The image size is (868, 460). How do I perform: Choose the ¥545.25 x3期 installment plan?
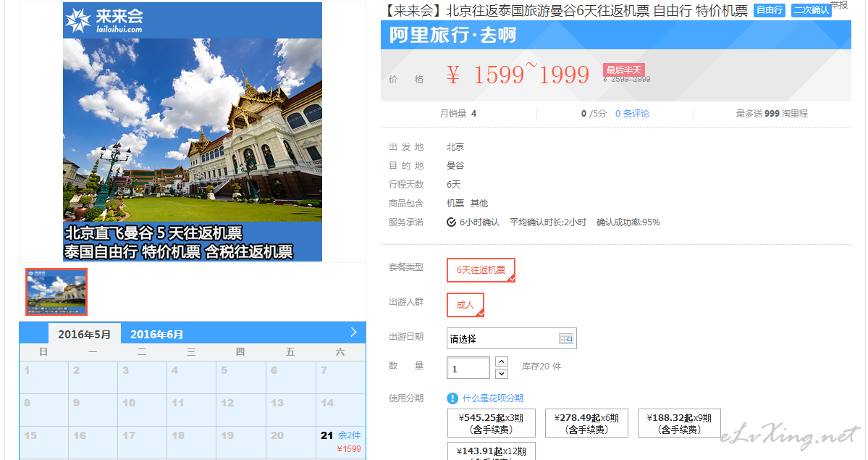pos(491,424)
